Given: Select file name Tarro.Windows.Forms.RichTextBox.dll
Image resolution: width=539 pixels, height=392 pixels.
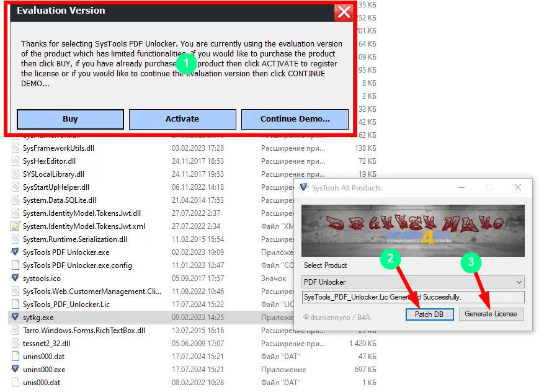Looking at the screenshot, I should coord(84,331).
